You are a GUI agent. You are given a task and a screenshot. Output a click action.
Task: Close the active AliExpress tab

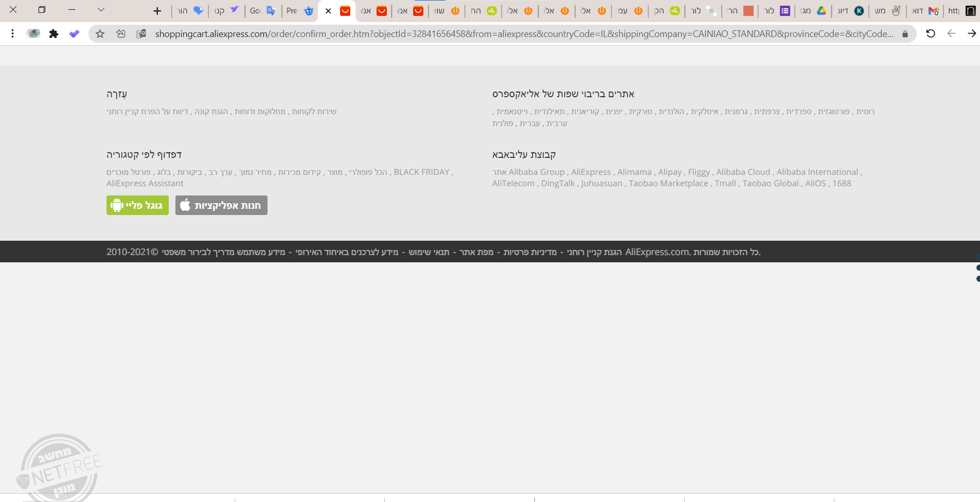pyautogui.click(x=328, y=11)
